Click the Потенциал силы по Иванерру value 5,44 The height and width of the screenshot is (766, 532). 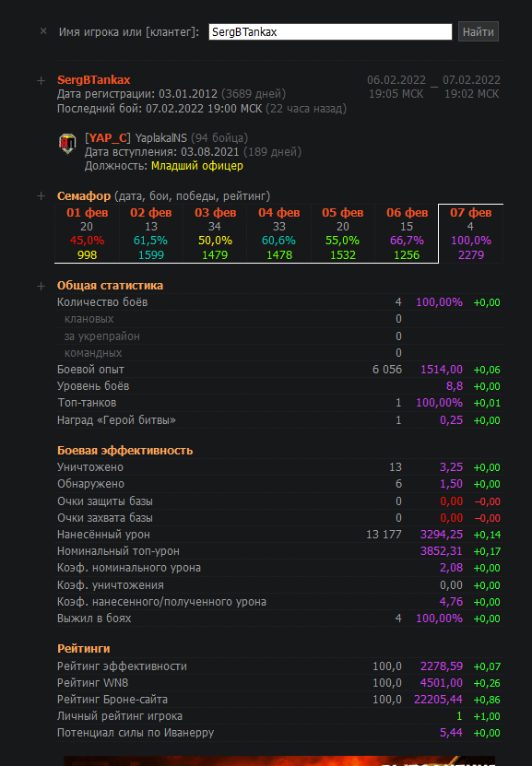(451, 733)
